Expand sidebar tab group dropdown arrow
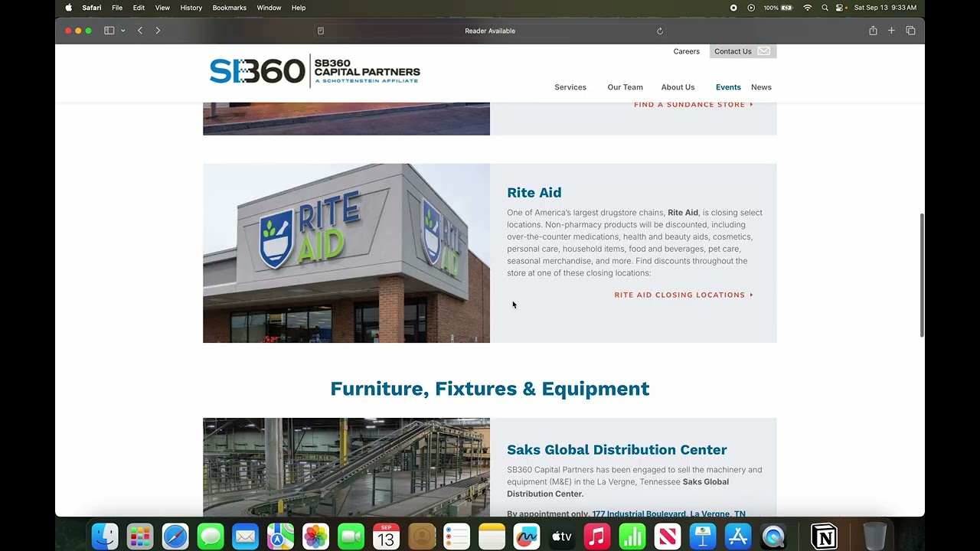Image resolution: width=980 pixels, height=551 pixels. (x=122, y=31)
